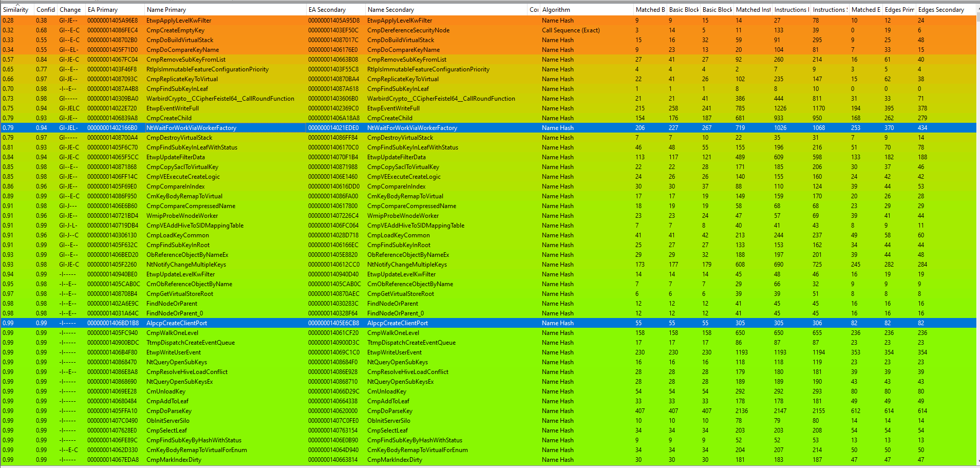Select the primary CmpFindSubKeyInRoot row

click(178, 245)
